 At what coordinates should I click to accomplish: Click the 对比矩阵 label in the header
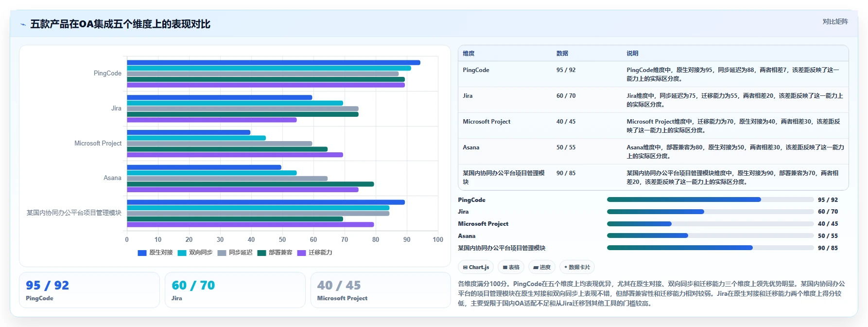pos(835,21)
